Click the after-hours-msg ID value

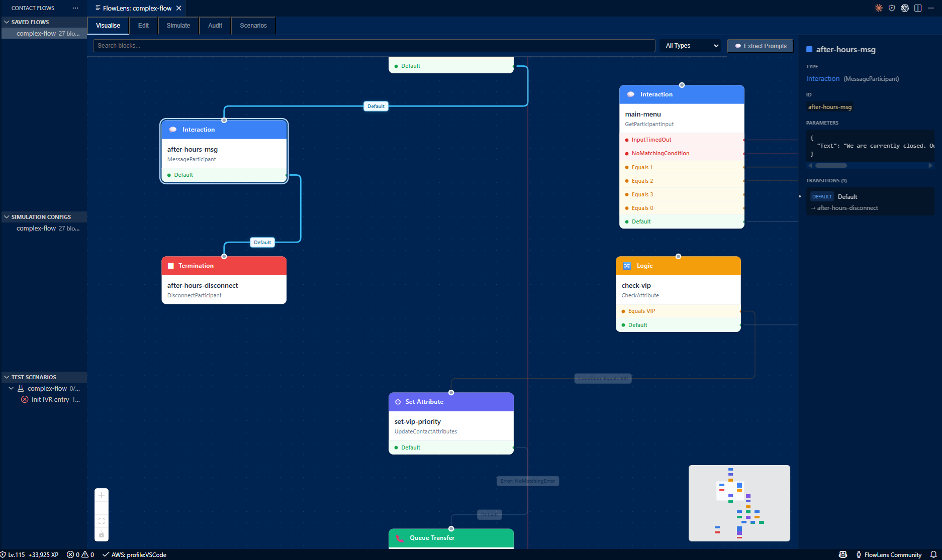pos(830,107)
